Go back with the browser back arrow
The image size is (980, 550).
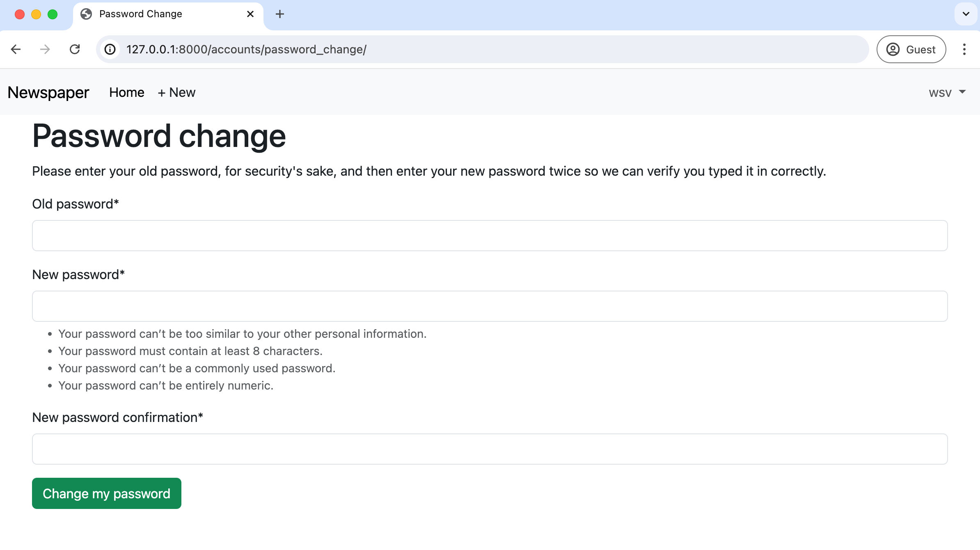coord(16,49)
